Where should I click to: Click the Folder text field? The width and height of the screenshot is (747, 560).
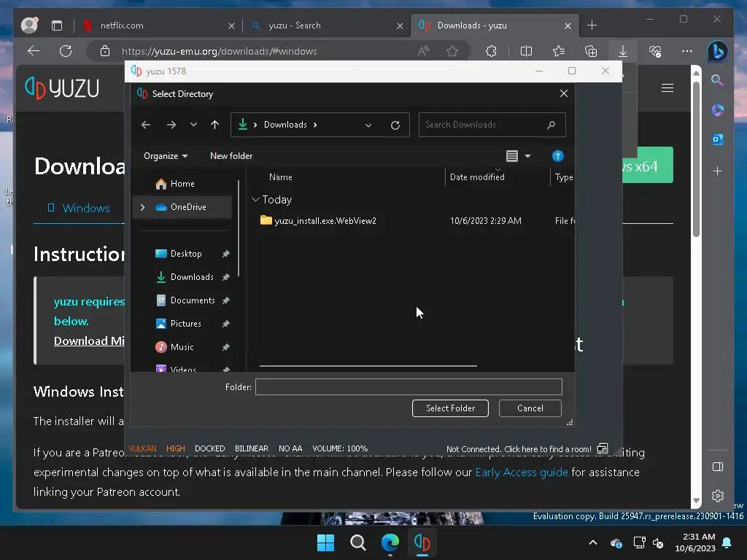(x=409, y=386)
